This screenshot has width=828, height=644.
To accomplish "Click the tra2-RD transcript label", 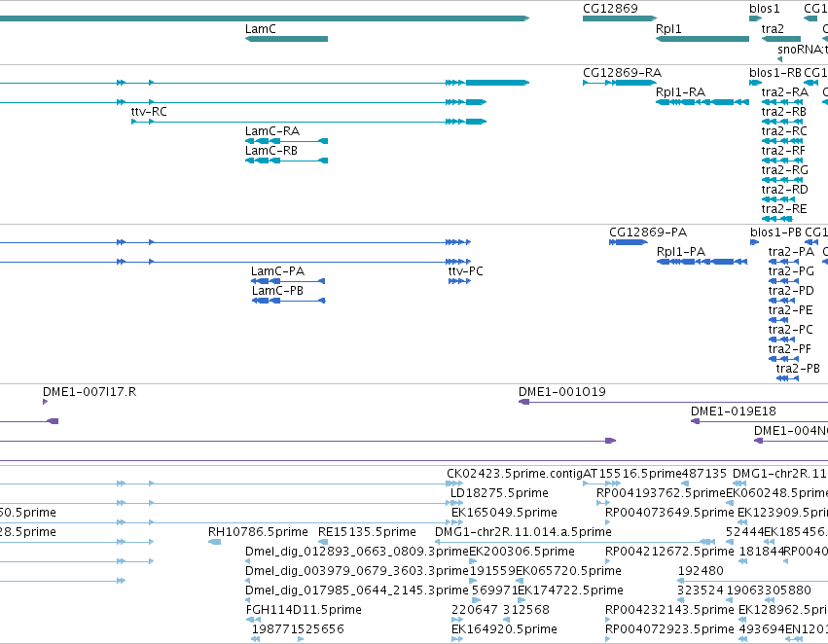I will (x=784, y=189).
